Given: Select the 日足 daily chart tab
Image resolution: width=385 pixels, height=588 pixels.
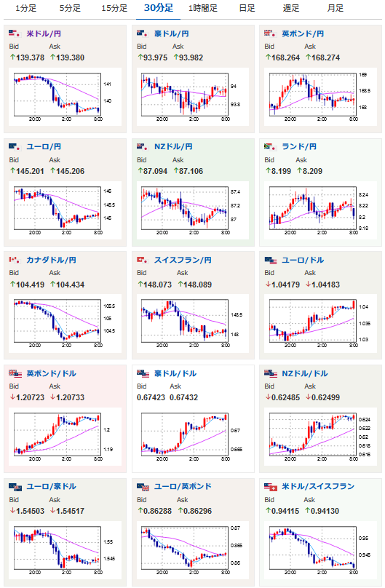Looking at the screenshot, I should point(247,8).
